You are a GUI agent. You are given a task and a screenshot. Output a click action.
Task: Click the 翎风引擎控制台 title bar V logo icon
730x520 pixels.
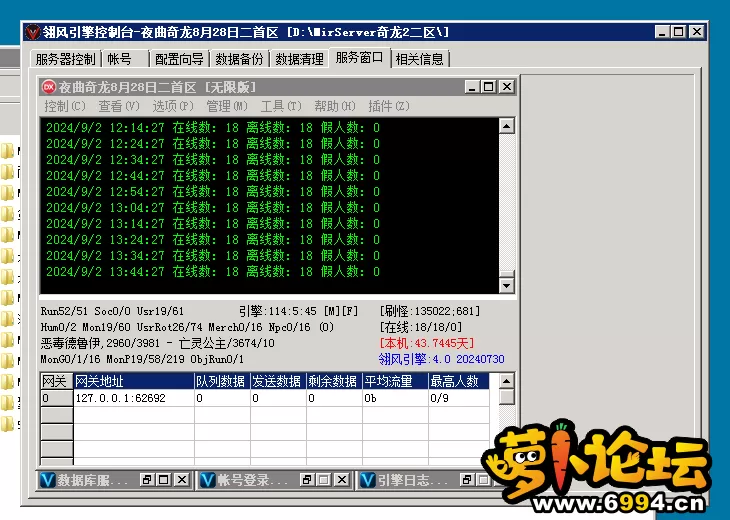[33, 32]
